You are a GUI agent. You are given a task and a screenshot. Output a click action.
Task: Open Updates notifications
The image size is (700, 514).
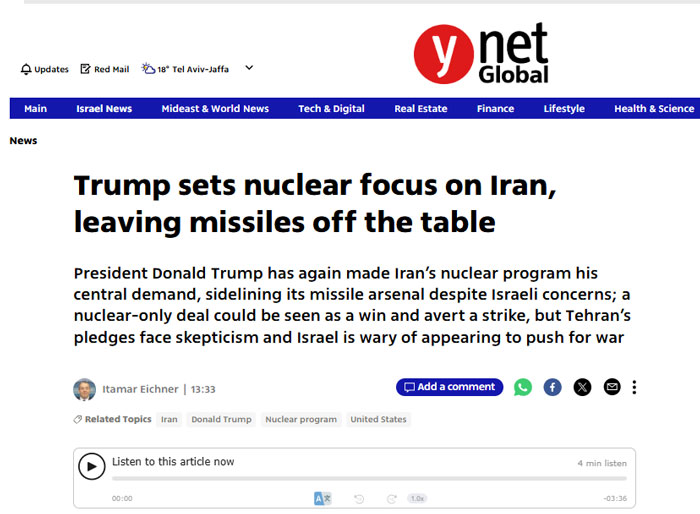[x=45, y=69]
